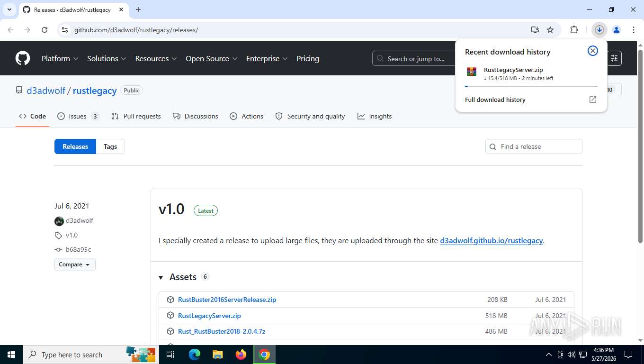Launch Microsoft Edge from taskbar
The width and height of the screenshot is (644, 364).
coord(195,355)
